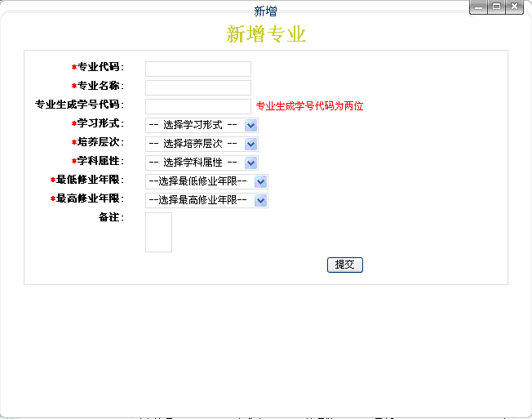Click inside the 备注 textarea
Viewport: 532px width, 419px height.
coord(158,232)
